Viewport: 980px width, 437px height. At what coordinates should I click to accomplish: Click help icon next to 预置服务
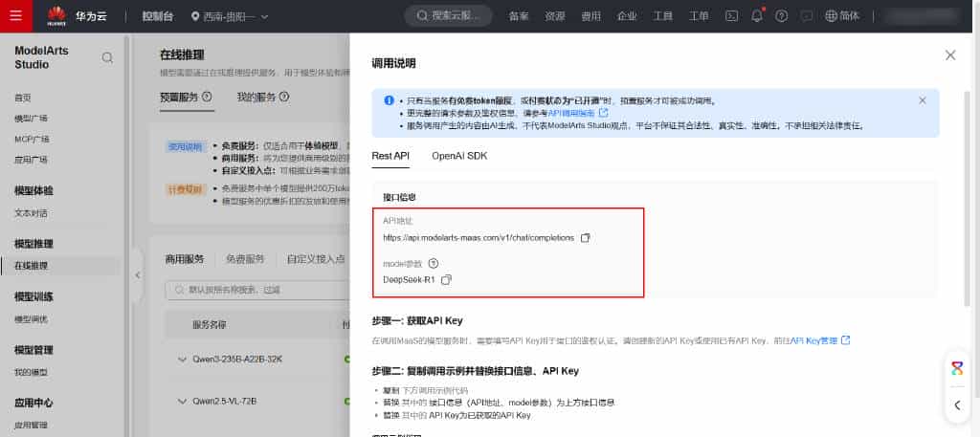(207, 97)
